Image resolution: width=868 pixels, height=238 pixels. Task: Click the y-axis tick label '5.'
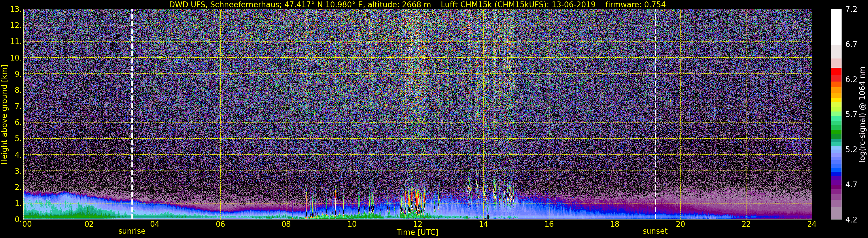[18, 139]
